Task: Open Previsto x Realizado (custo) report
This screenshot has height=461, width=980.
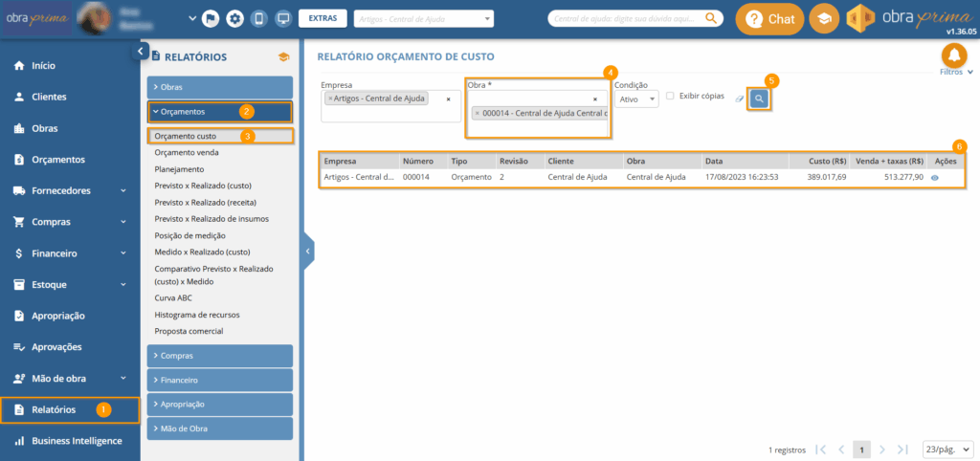Action: click(x=203, y=186)
